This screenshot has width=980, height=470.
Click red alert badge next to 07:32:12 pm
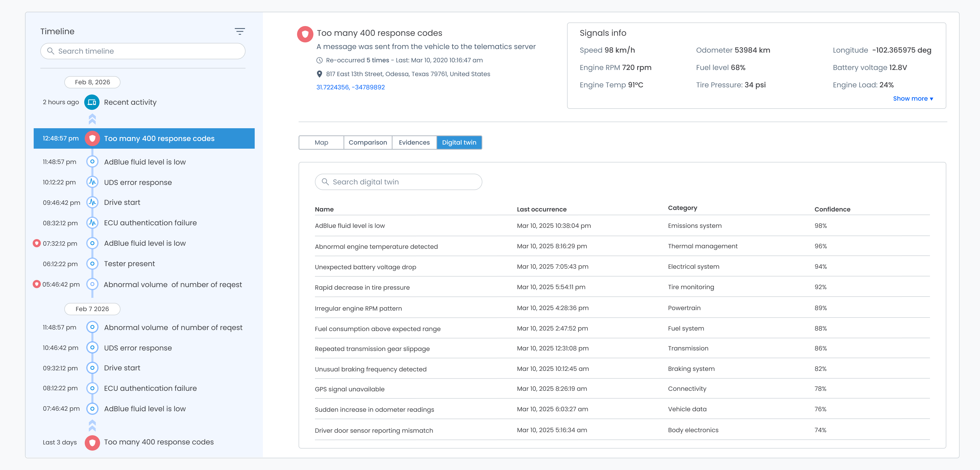point(36,243)
